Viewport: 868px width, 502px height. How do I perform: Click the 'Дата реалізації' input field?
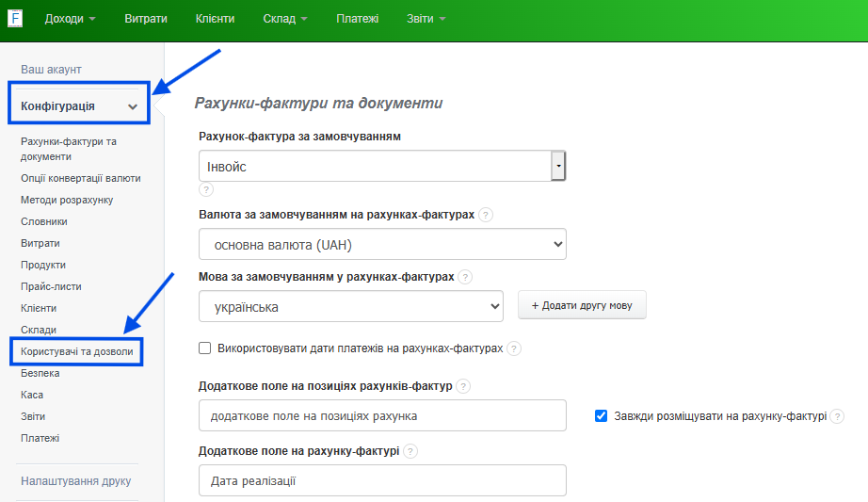pos(382,480)
